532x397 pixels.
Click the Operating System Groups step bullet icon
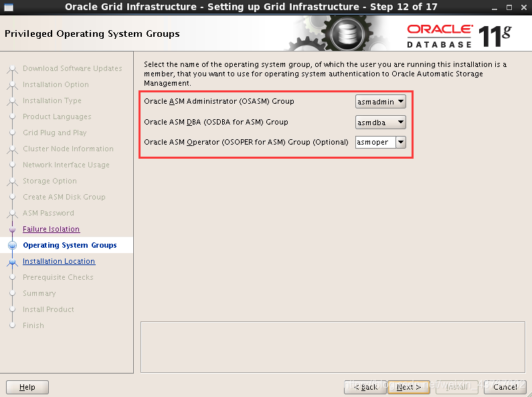click(x=12, y=245)
